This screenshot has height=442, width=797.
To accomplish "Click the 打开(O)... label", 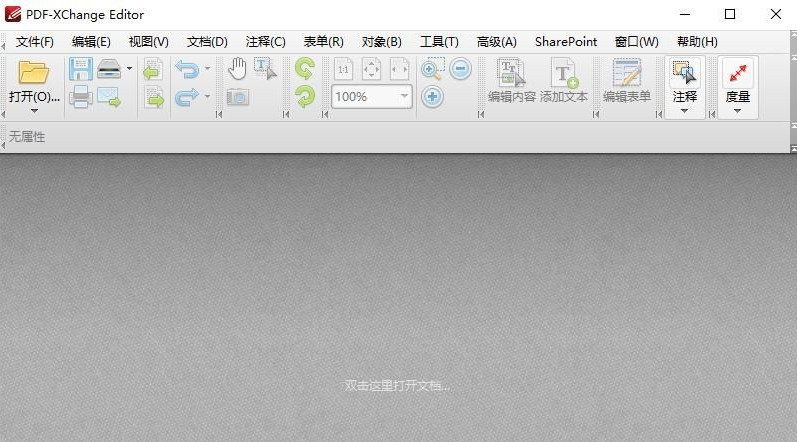I will click(x=34, y=97).
